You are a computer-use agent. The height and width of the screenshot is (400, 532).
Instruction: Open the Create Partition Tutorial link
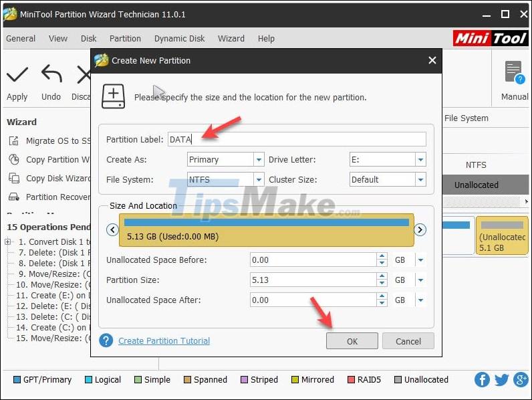(164, 340)
